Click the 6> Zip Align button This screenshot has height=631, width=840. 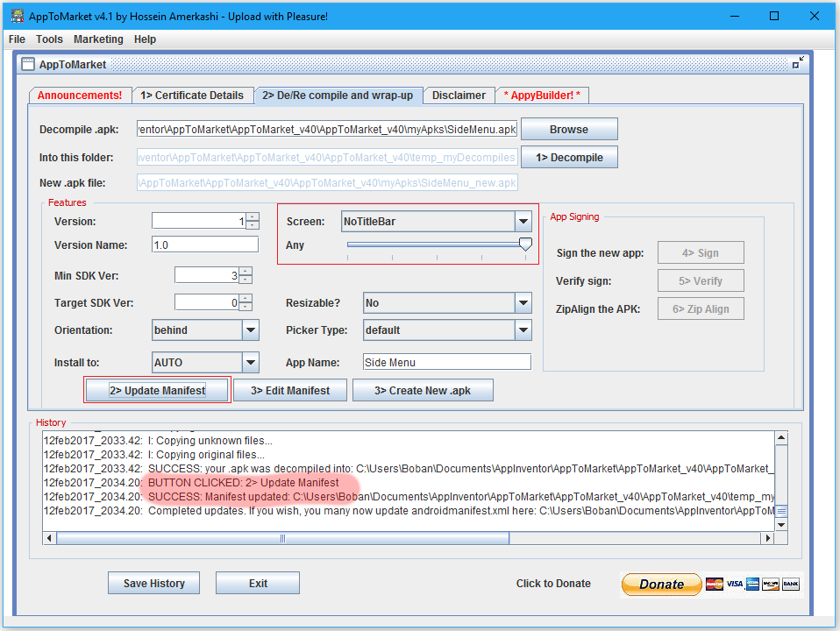click(x=701, y=309)
